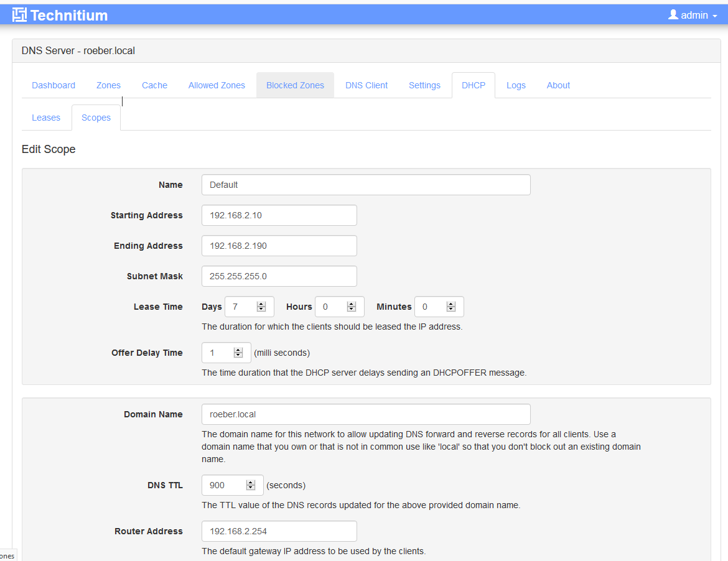Click the Technitium logo icon

pos(19,14)
